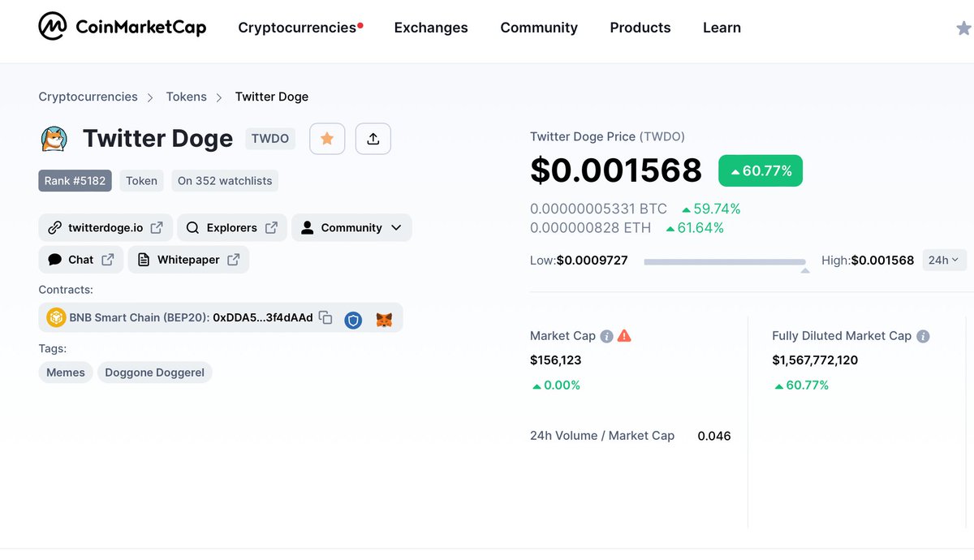Click the 0.046 volume ratio value

point(714,436)
